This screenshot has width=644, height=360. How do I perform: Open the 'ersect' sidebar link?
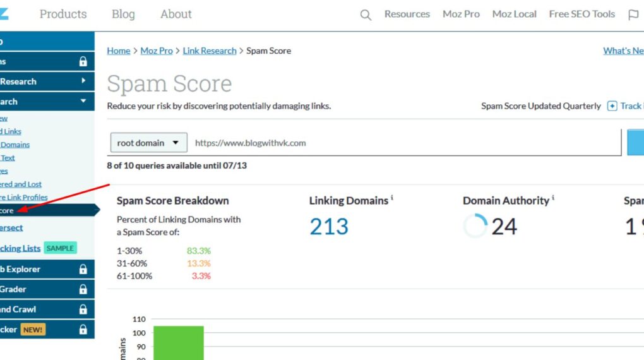click(11, 227)
